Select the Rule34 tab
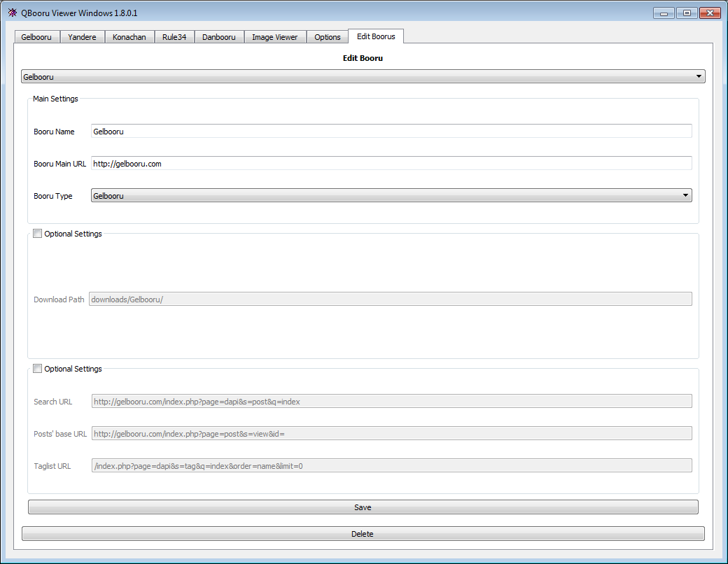 pyautogui.click(x=174, y=36)
